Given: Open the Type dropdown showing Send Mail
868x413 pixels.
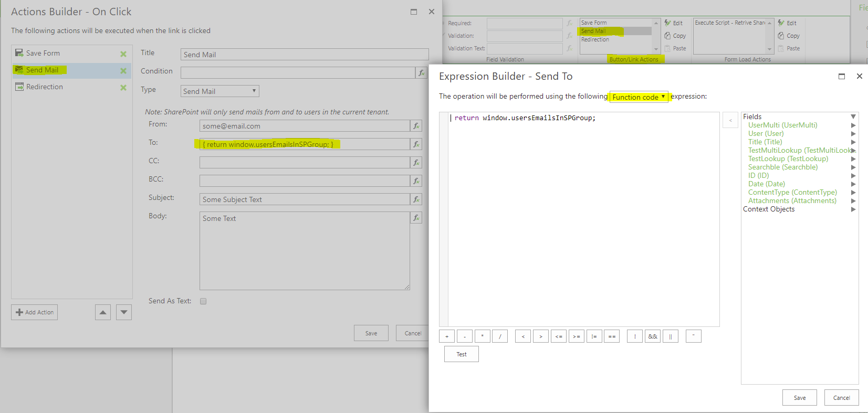Looking at the screenshot, I should 219,91.
